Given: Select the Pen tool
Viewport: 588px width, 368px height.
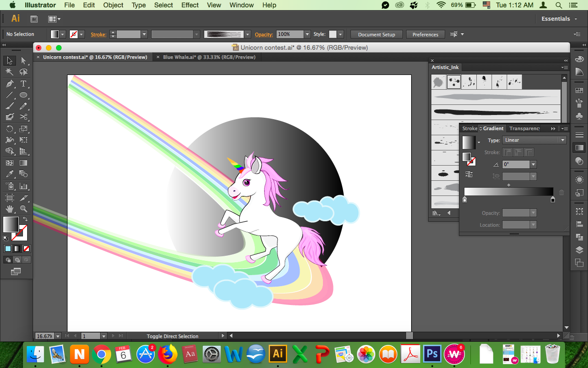Looking at the screenshot, I should pyautogui.click(x=9, y=84).
